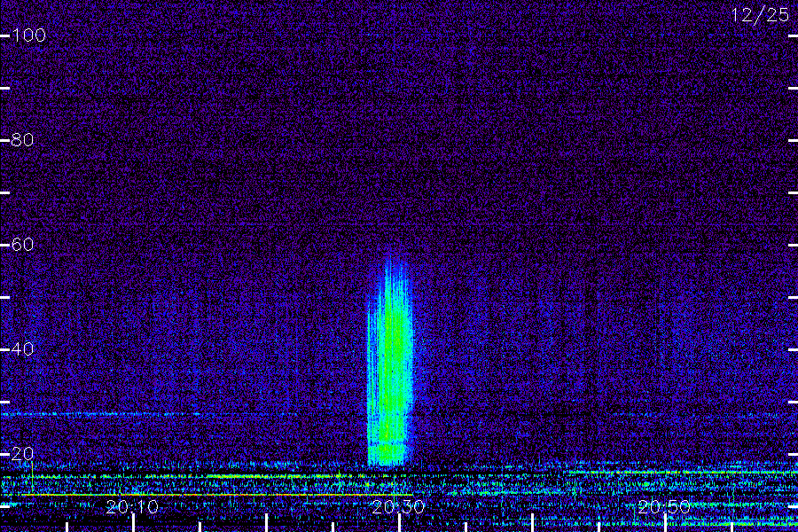
Task: Click the 80 frequency axis label
Action: tap(22, 140)
